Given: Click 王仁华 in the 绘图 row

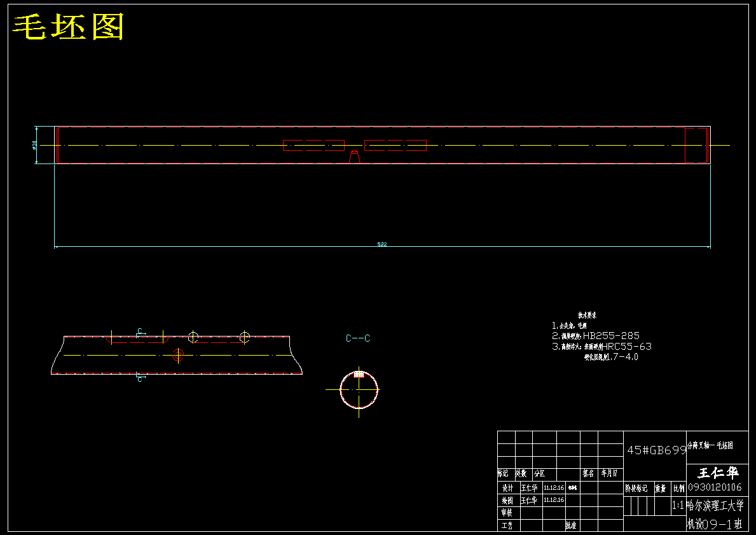Looking at the screenshot, I should click(x=529, y=501).
